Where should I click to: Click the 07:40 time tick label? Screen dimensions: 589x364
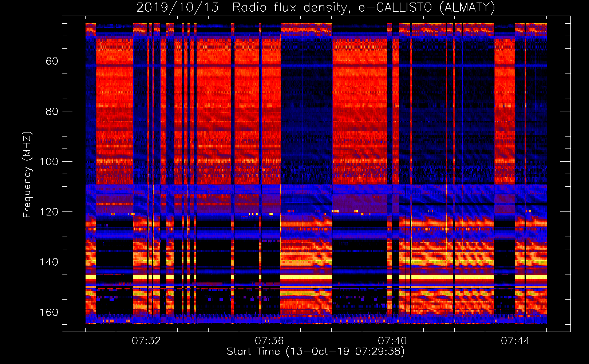coord(392,341)
